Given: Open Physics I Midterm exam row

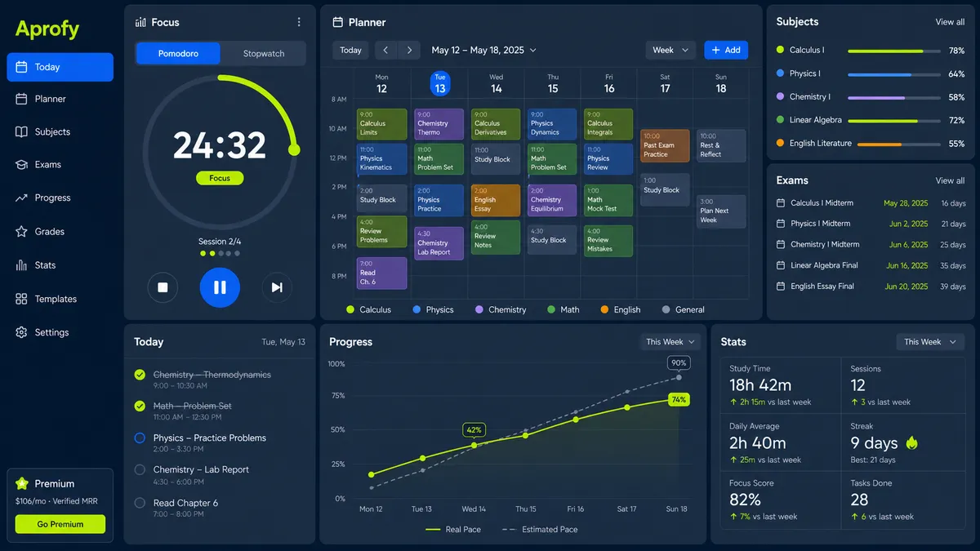Looking at the screenshot, I should pyautogui.click(x=871, y=224).
